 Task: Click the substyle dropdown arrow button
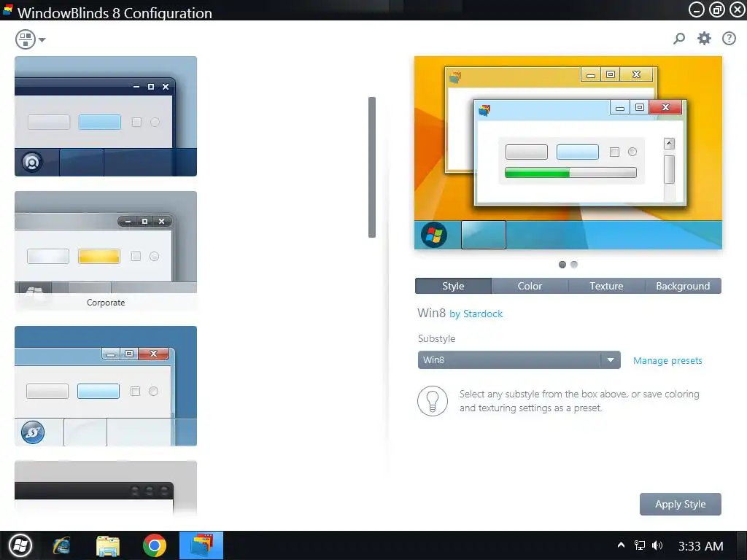pyautogui.click(x=611, y=360)
